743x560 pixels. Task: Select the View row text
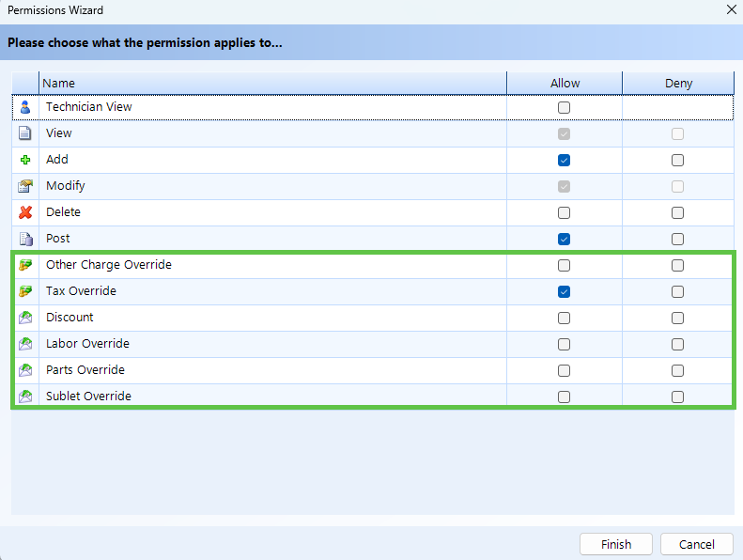tap(59, 133)
